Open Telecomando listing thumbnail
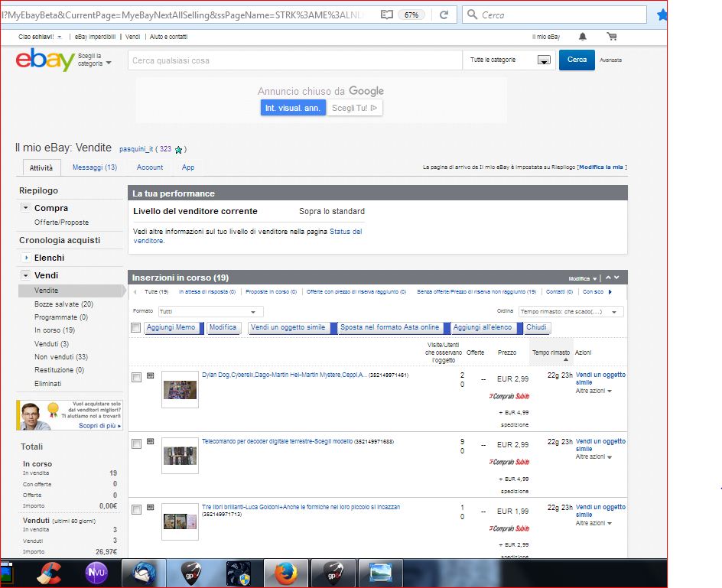 [x=180, y=456]
